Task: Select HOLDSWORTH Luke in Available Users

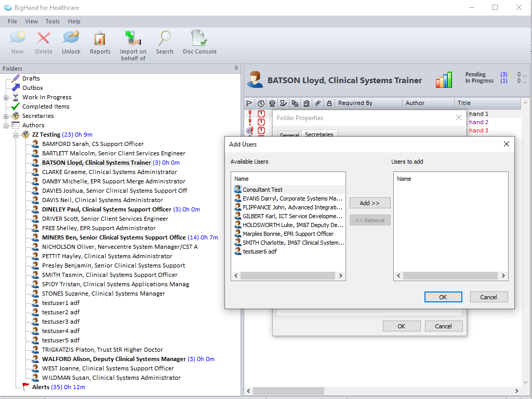Action: (289, 224)
